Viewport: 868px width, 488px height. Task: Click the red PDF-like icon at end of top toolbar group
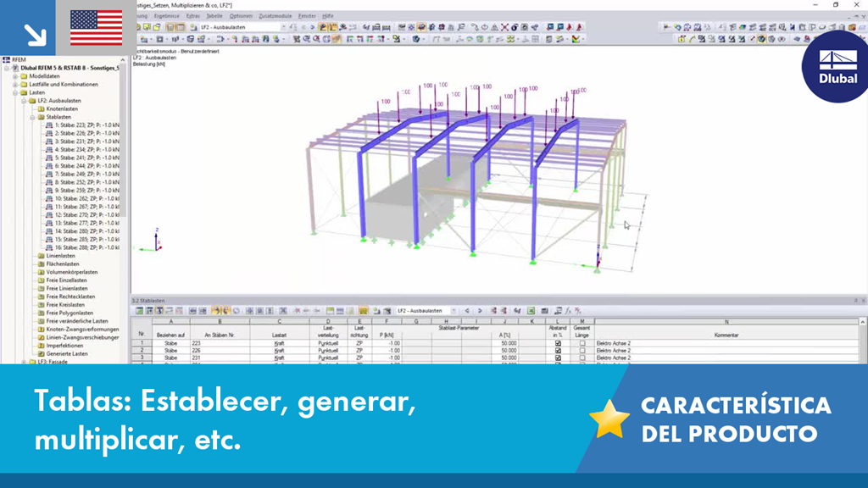coord(580,27)
